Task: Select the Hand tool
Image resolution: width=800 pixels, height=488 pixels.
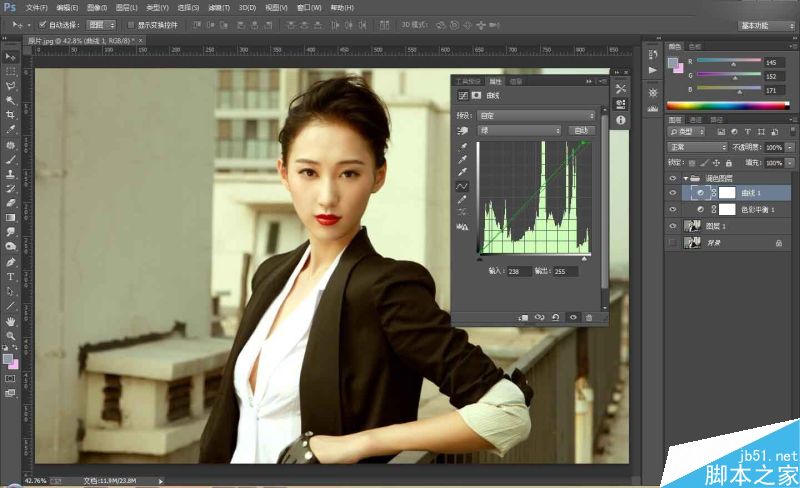Action: pyautogui.click(x=10, y=321)
